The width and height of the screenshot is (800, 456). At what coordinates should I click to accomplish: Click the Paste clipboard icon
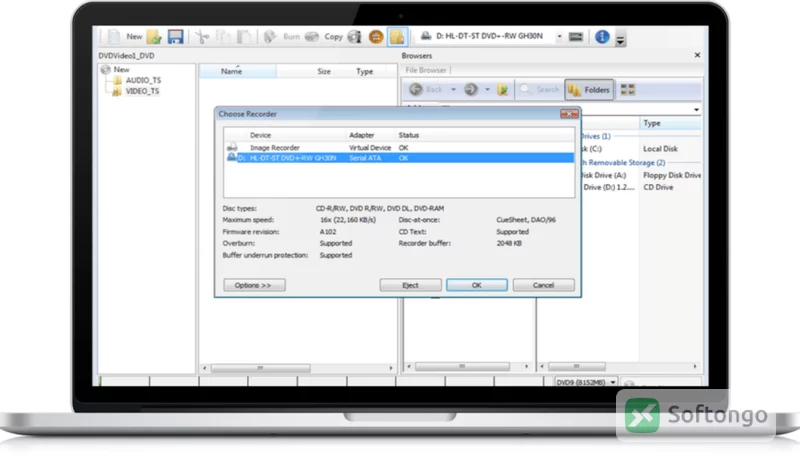point(244,36)
